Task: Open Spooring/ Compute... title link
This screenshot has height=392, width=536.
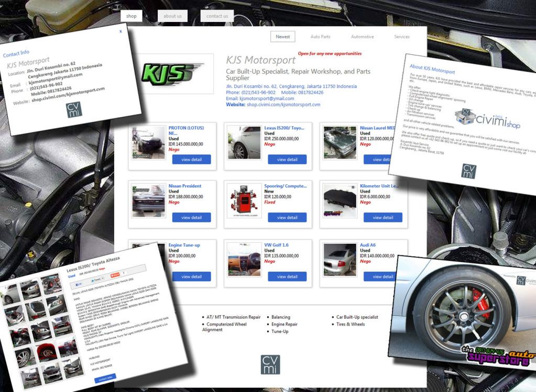Action: coord(286,186)
